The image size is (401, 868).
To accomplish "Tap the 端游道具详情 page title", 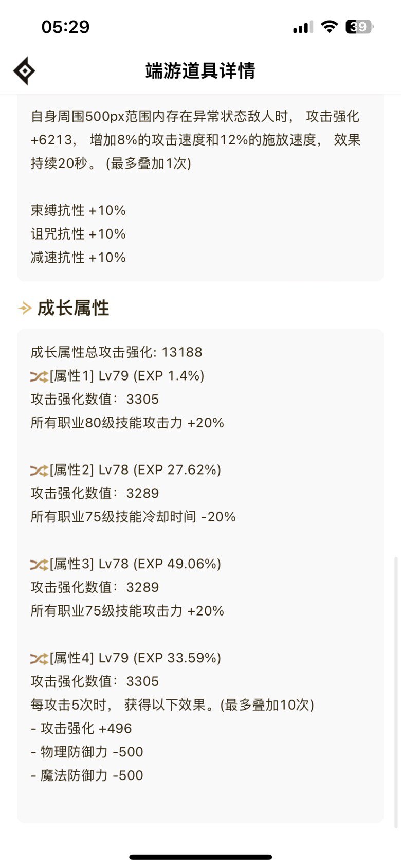I will 200,70.
